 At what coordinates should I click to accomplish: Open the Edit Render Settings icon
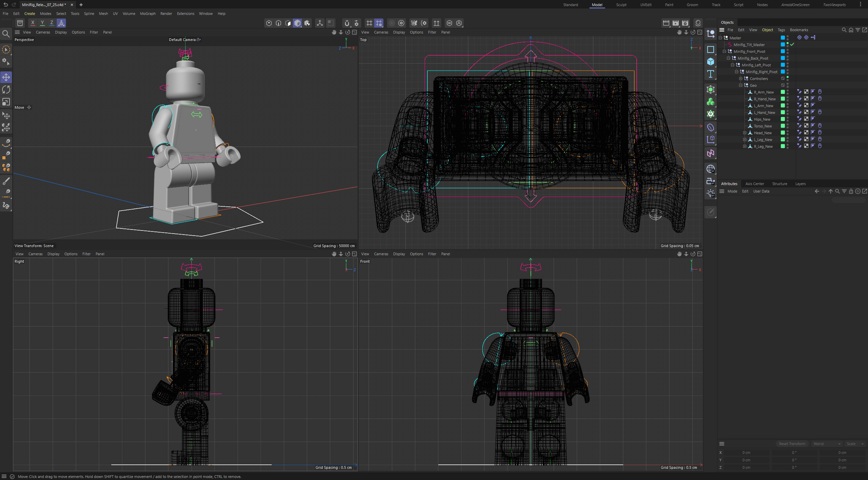[x=685, y=23]
